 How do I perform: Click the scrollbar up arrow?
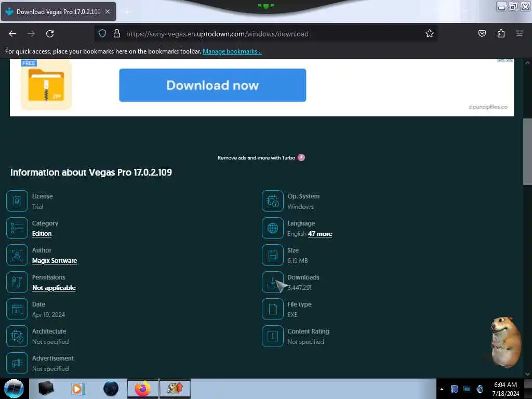527,63
